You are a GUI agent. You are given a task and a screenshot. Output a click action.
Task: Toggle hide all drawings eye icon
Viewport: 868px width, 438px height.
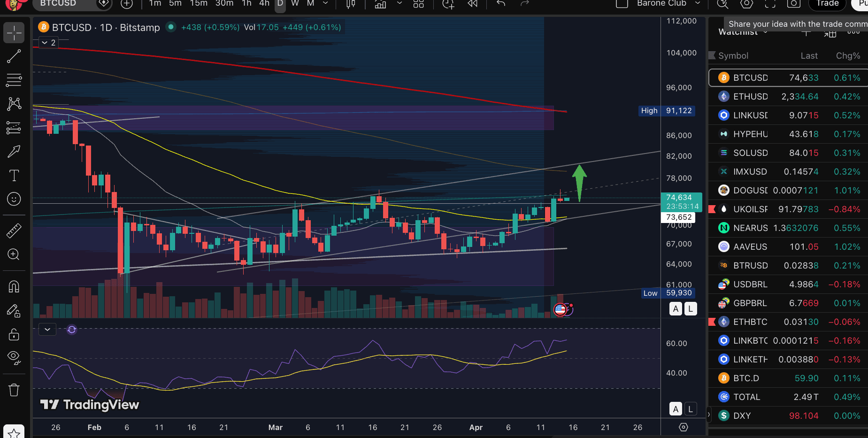coord(14,358)
